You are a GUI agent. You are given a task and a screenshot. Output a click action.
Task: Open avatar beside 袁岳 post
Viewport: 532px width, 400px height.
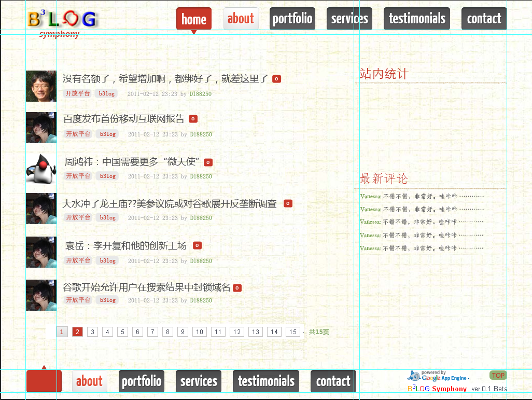point(41,252)
